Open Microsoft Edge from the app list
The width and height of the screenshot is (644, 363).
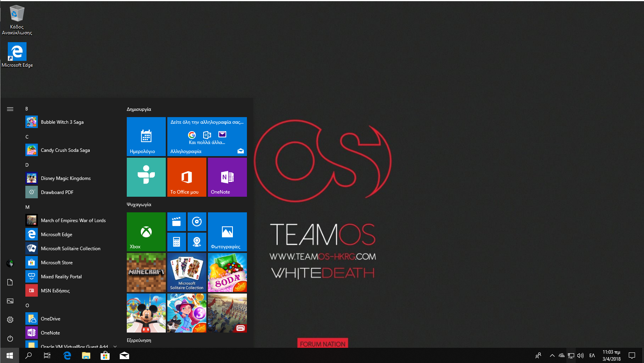[71, 235]
